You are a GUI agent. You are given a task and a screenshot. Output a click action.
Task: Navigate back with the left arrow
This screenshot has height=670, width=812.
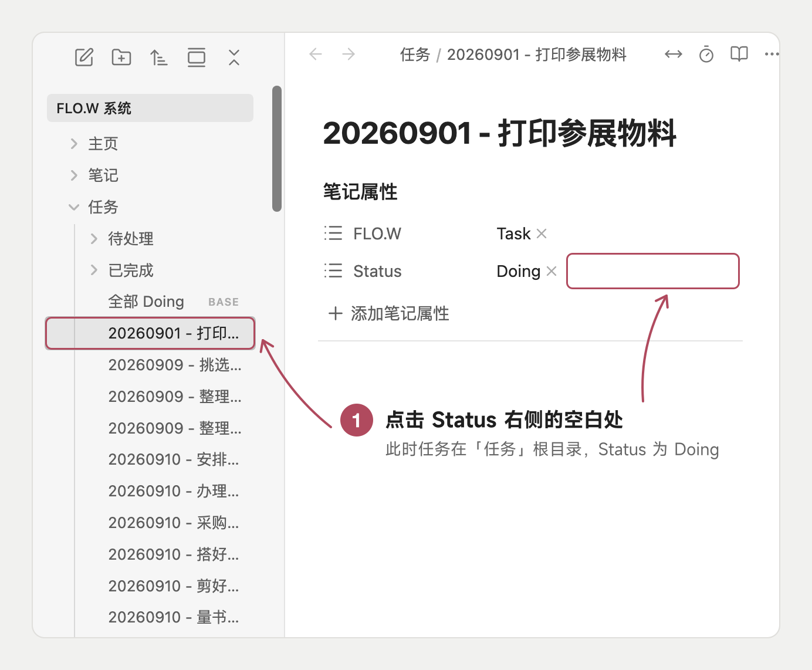pyautogui.click(x=316, y=55)
